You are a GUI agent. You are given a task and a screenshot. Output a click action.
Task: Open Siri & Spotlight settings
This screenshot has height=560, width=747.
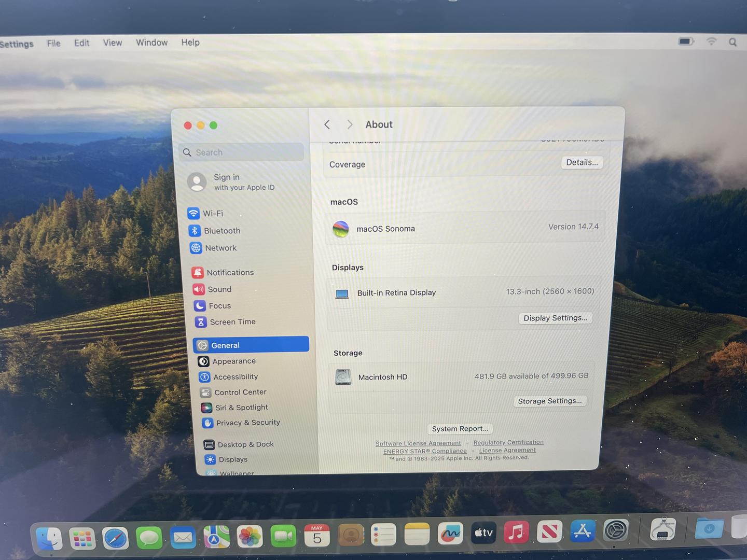click(x=235, y=408)
